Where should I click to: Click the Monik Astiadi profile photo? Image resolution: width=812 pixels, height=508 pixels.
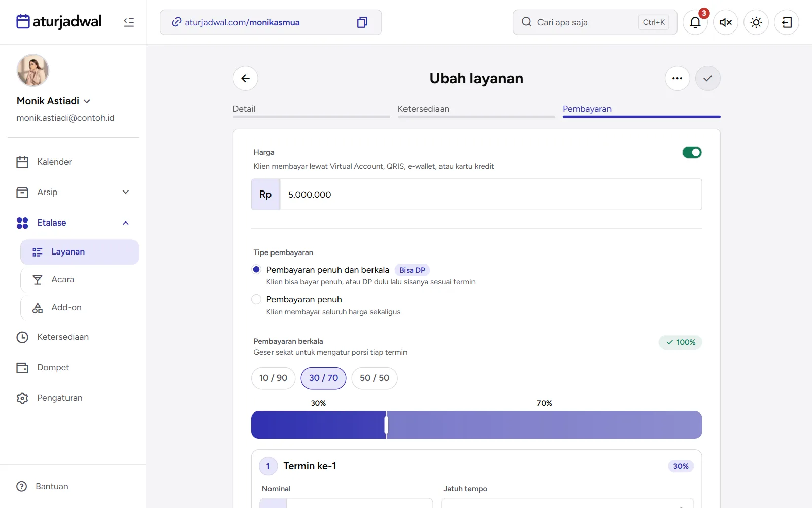click(x=33, y=70)
